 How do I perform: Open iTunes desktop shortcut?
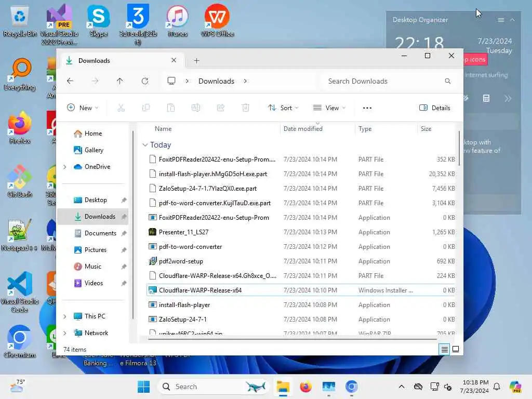pyautogui.click(x=177, y=20)
